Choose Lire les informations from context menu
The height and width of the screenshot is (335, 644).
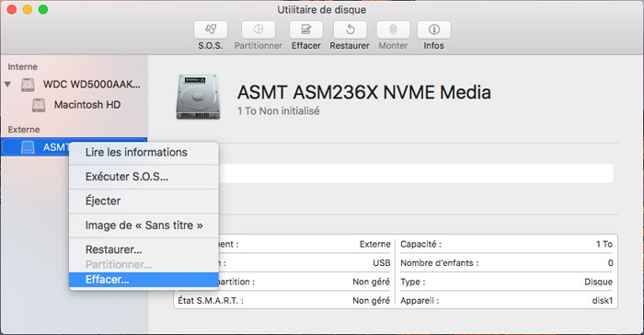click(144, 153)
